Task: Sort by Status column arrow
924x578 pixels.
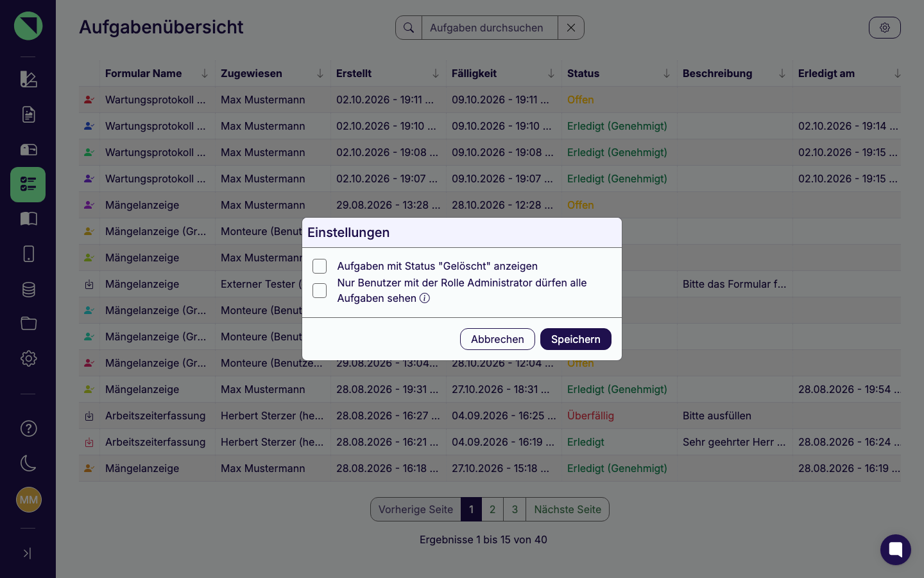Action: click(667, 73)
